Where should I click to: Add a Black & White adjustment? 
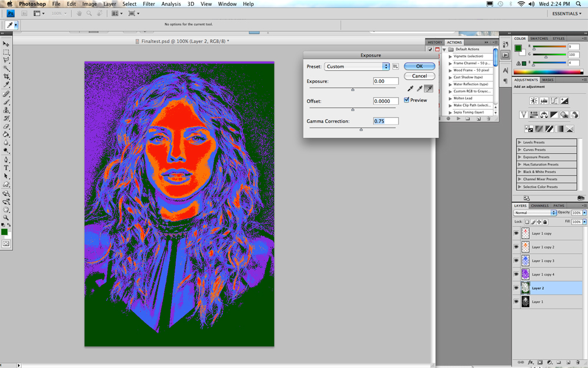tap(554, 115)
